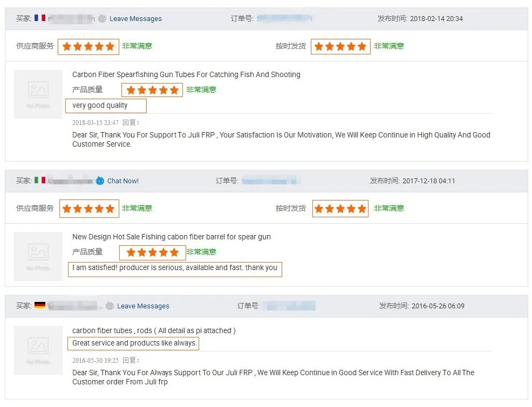Click the German flag icon of third buyer
This screenshot has width=532, height=407.
coord(40,305)
